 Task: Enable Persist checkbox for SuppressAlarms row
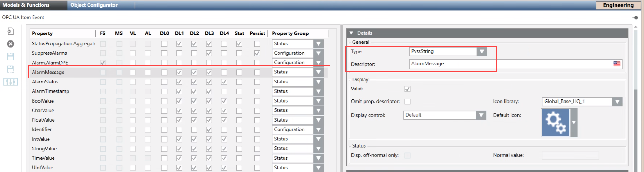point(257,53)
